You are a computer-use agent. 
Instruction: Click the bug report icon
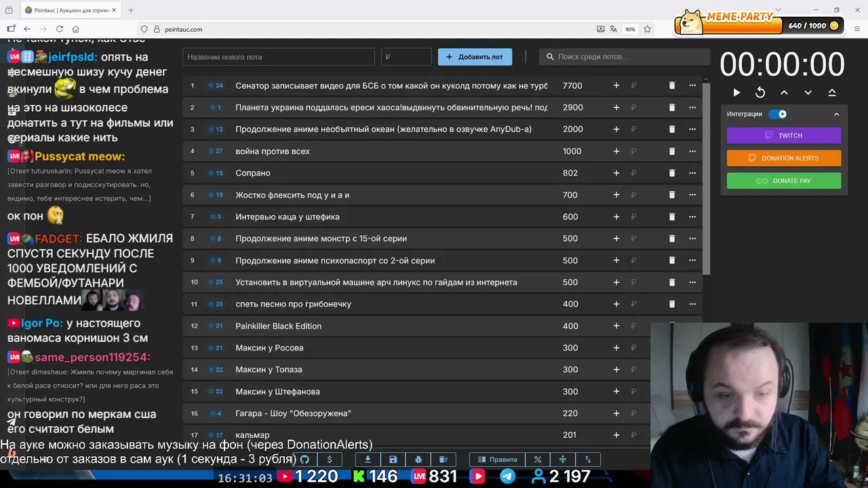[x=418, y=460]
